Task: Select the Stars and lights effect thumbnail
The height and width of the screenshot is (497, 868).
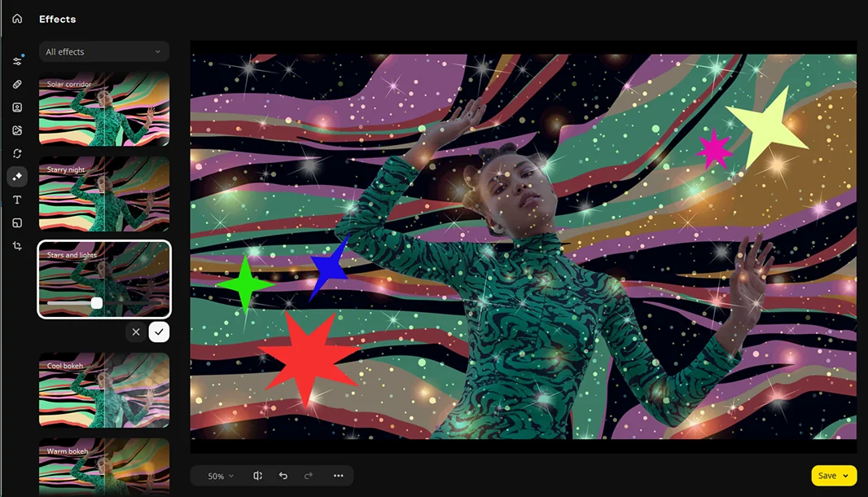Action: coord(104,279)
